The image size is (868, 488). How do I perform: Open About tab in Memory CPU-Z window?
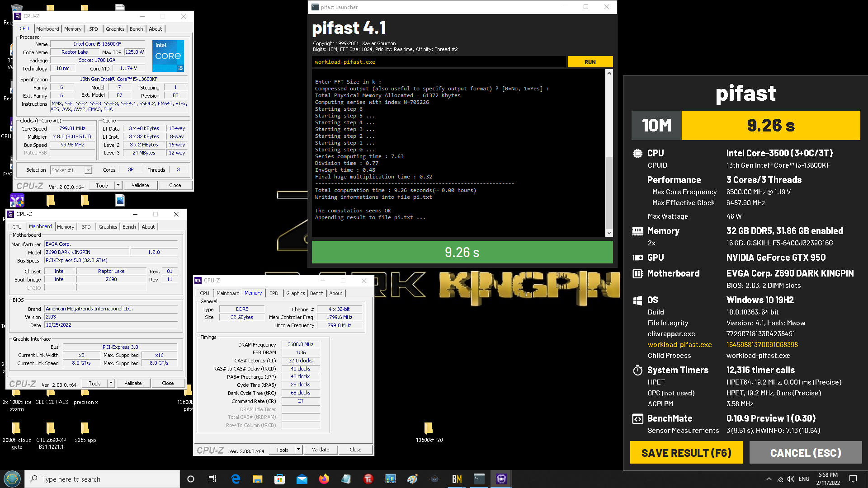click(x=335, y=293)
